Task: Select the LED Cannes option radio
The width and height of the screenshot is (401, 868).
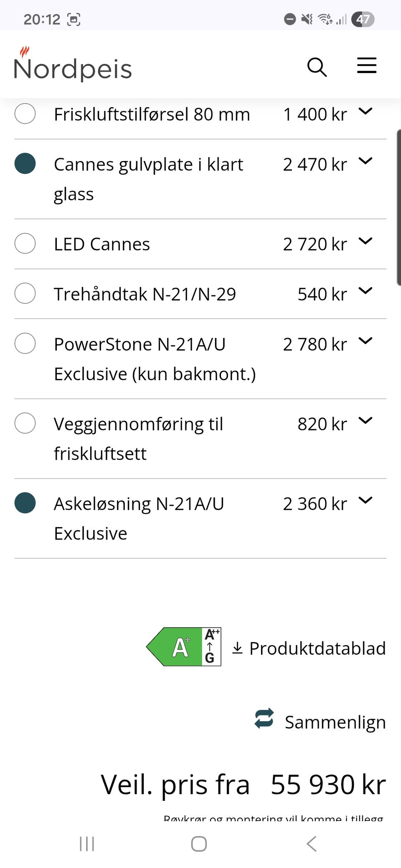Action: 25,243
